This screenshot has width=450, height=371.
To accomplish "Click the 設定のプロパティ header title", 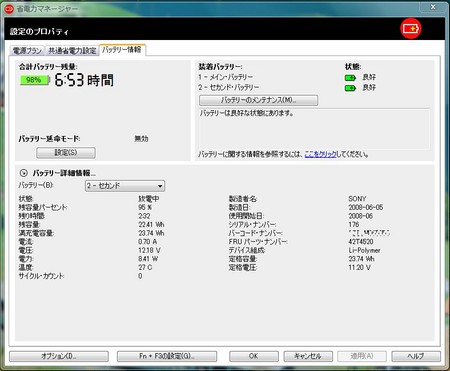I will tap(39, 32).
